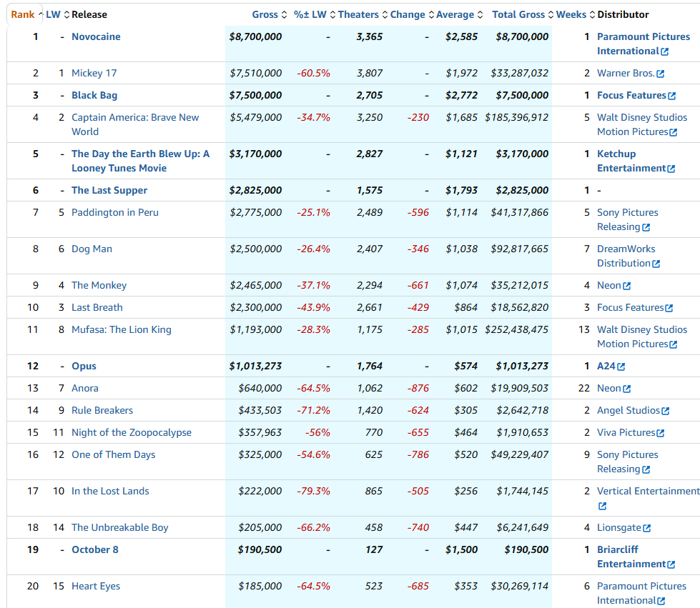Viewport: 700px width, 608px height.
Task: Click external link icon beside Viva Pictures
Action: tap(660, 433)
